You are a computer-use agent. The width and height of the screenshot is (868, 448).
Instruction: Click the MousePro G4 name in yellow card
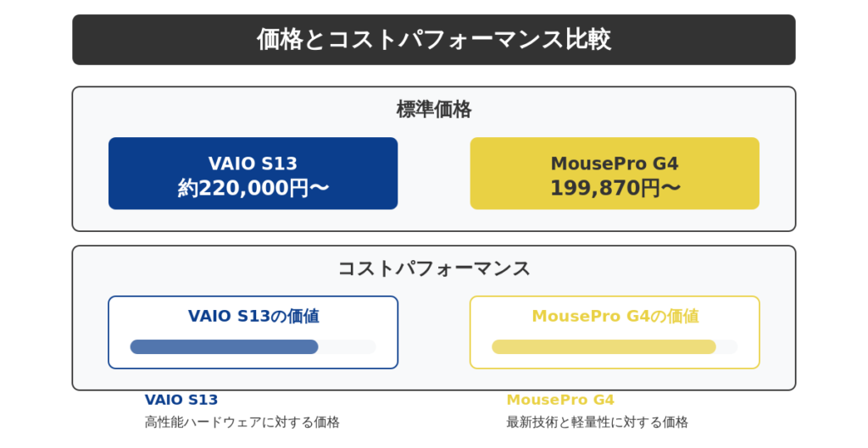click(x=615, y=163)
